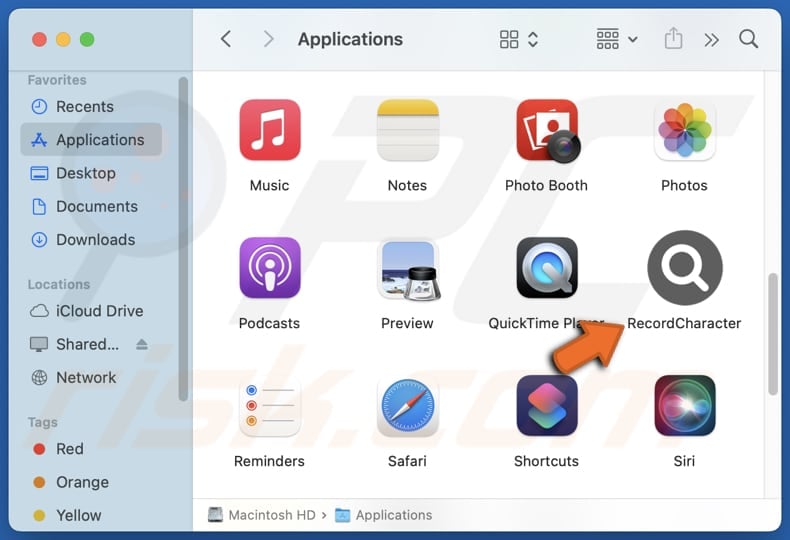790x540 pixels.
Task: Open the Music app icon
Action: coord(270,130)
